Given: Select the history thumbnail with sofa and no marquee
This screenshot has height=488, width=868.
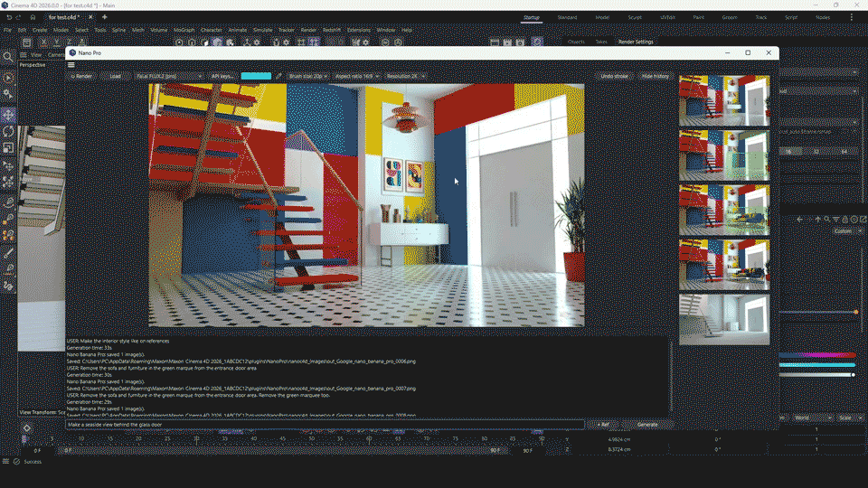Looking at the screenshot, I should click(724, 265).
